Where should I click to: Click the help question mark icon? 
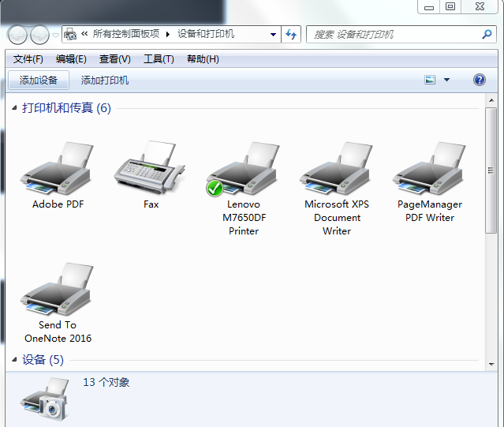480,80
